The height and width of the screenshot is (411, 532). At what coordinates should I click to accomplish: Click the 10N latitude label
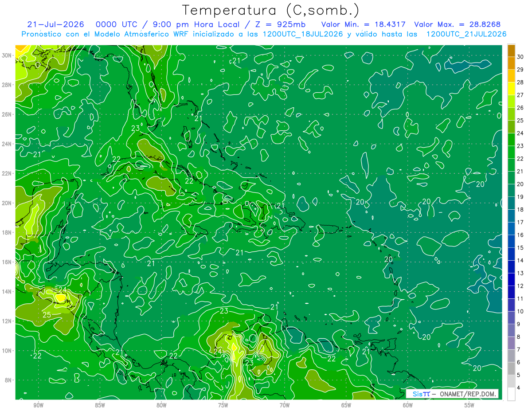(7, 351)
